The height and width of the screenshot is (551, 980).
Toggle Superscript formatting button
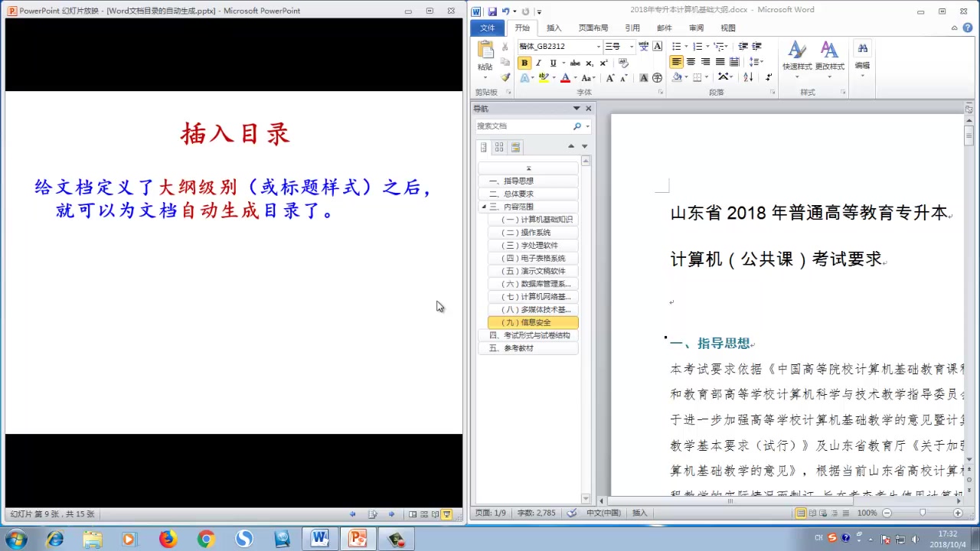click(x=604, y=63)
